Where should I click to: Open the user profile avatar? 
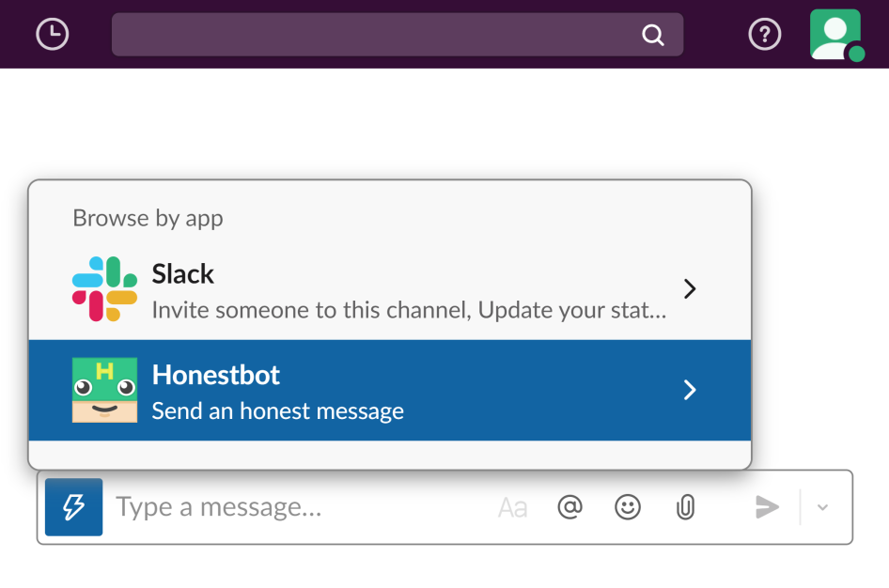tap(835, 34)
